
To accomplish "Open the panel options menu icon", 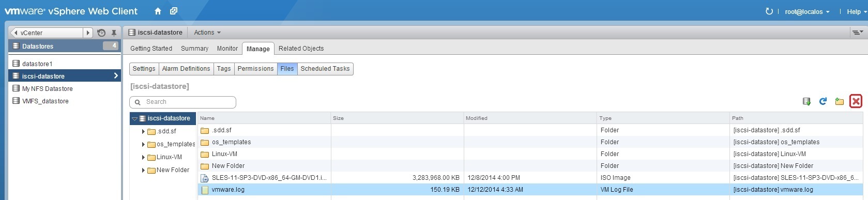I will tap(857, 33).
